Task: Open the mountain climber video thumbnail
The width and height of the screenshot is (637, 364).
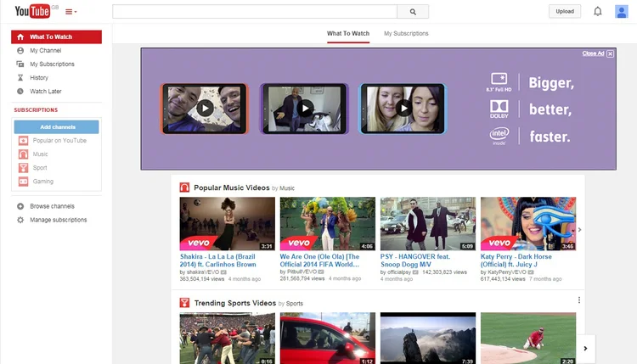Action: click(x=428, y=338)
